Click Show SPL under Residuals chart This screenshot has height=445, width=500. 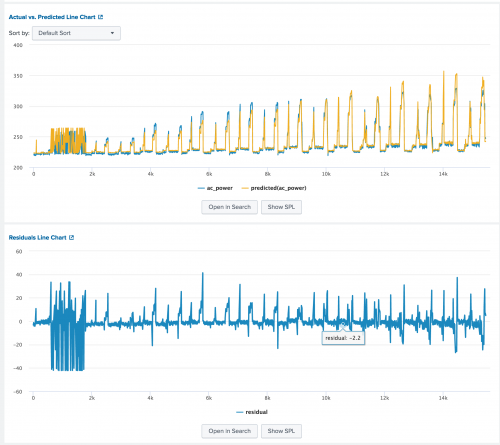(281, 431)
